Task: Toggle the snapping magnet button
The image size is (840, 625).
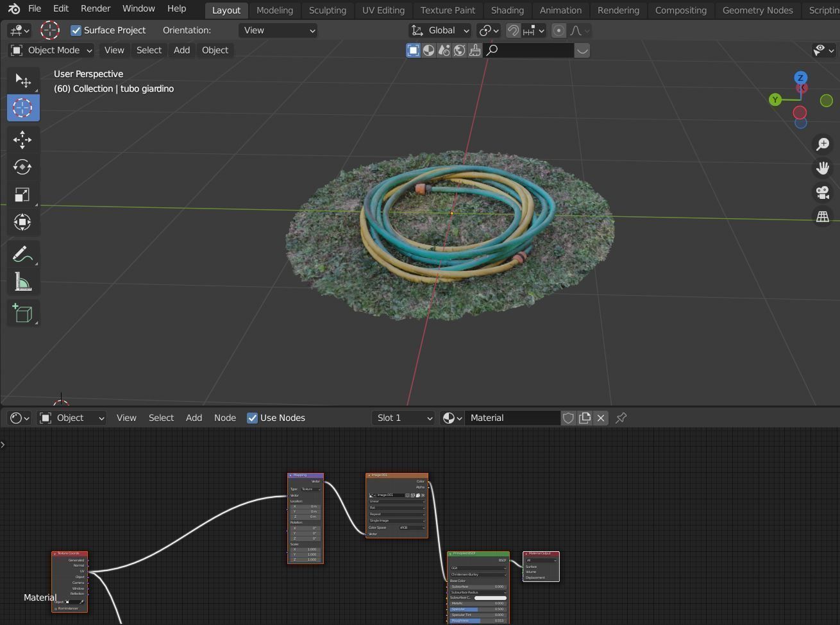Action: [513, 30]
